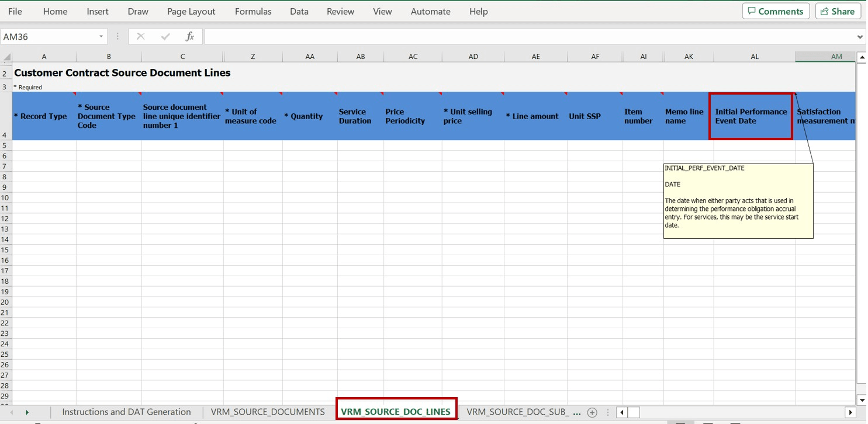Click the Insert Function fx icon
868x424 pixels.
point(190,36)
